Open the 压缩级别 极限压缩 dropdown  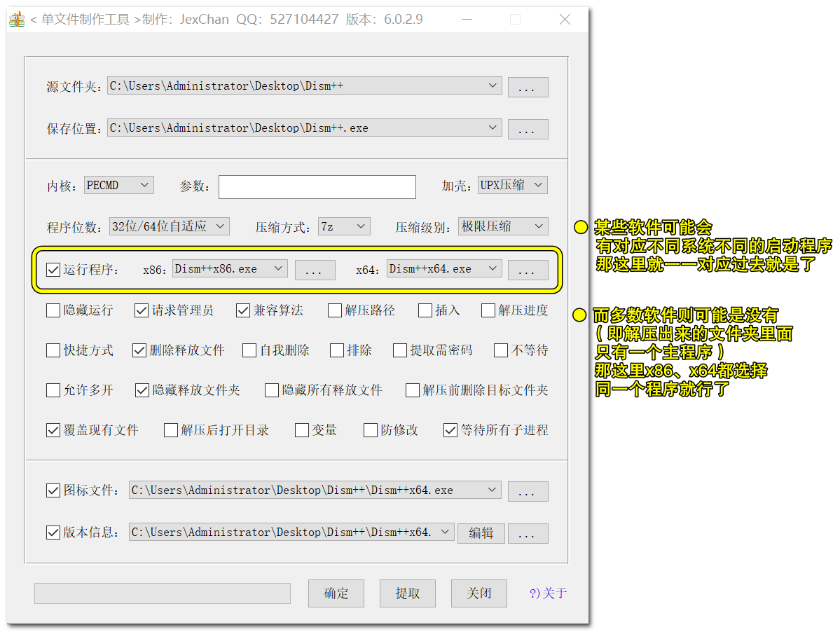point(503,226)
